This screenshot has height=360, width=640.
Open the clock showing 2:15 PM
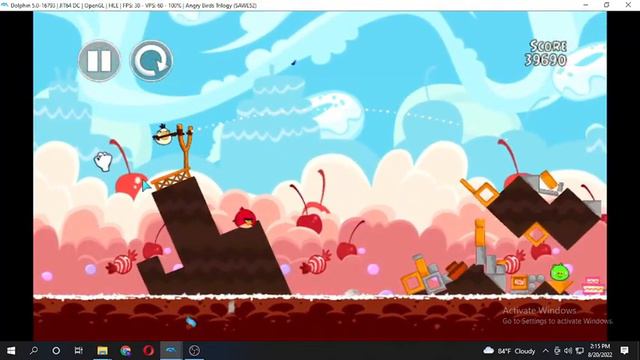(600, 351)
